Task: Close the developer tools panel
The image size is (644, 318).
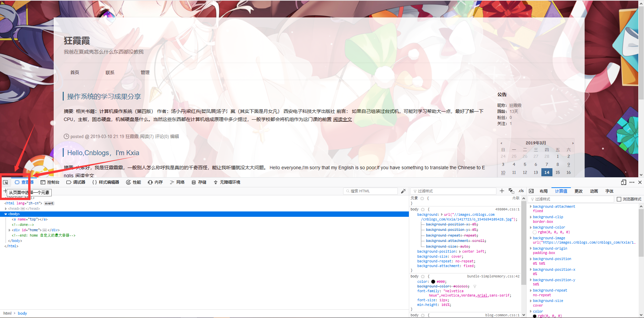Action: [640, 182]
